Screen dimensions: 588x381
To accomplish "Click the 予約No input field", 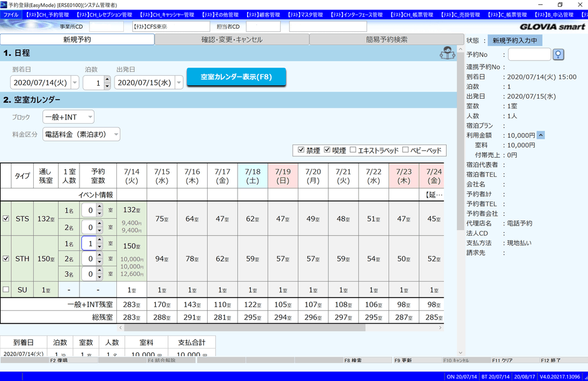I will click(529, 55).
